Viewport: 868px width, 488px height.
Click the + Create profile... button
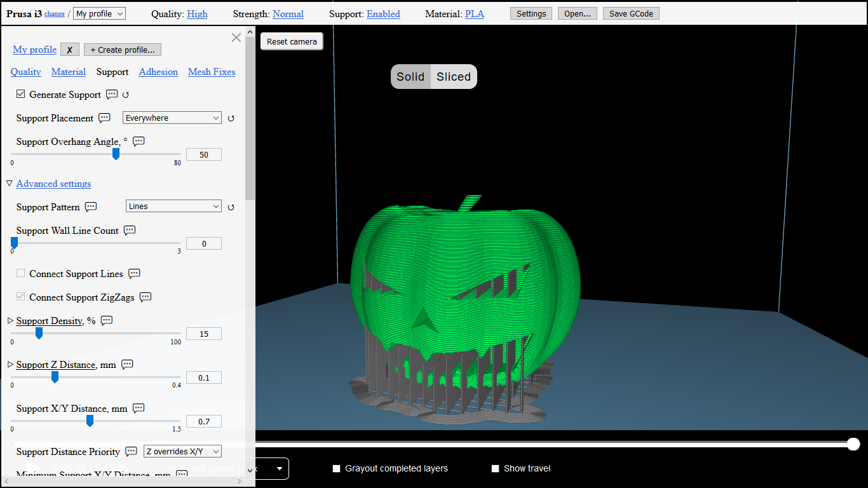(x=123, y=50)
